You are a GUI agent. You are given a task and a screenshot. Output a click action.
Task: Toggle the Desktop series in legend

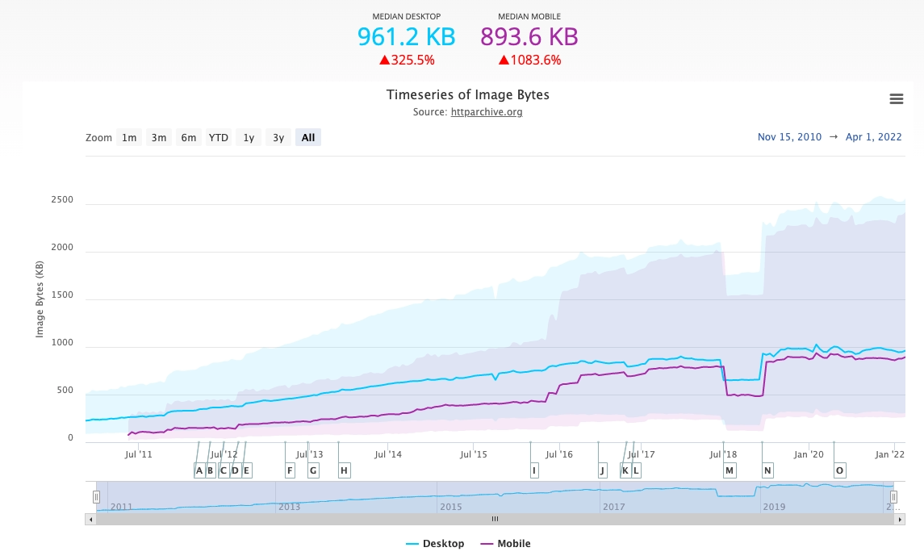point(435,544)
